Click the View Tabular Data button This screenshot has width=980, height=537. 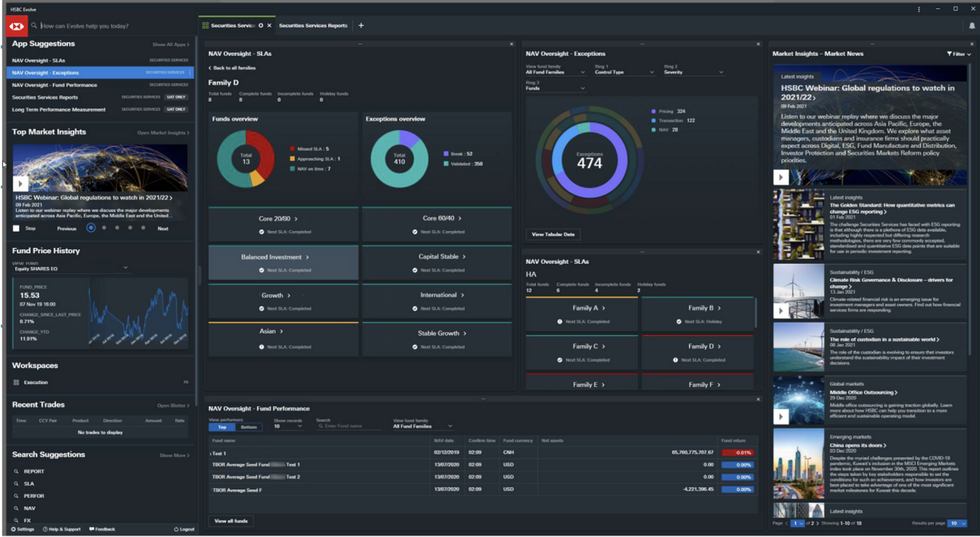click(553, 234)
